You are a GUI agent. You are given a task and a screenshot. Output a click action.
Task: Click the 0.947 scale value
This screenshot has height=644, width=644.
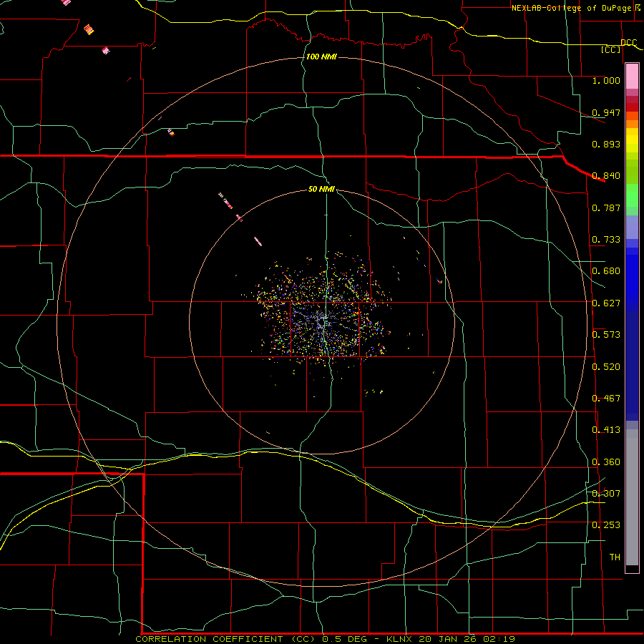point(606,112)
